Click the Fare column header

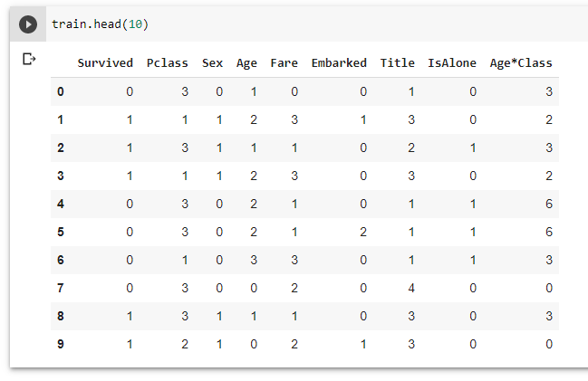coord(284,63)
